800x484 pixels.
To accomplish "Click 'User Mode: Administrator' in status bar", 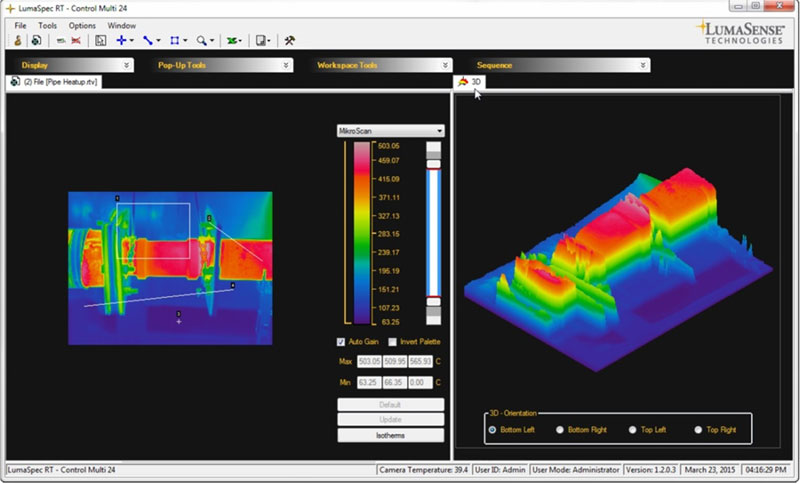I will coord(576,470).
